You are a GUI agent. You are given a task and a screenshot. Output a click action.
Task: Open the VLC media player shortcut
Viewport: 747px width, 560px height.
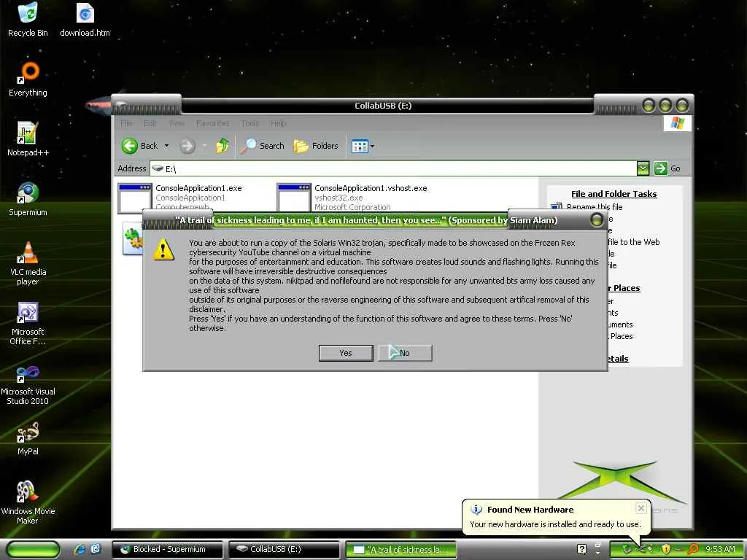click(x=28, y=262)
